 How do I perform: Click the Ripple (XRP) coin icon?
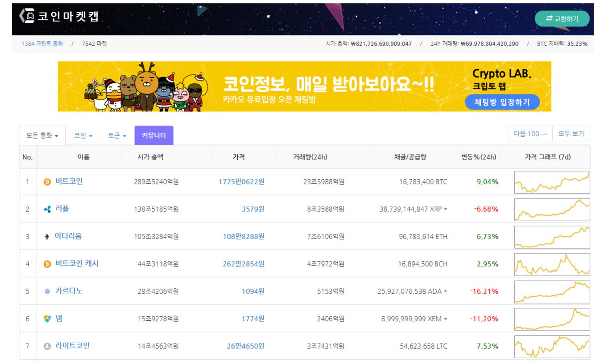click(47, 209)
